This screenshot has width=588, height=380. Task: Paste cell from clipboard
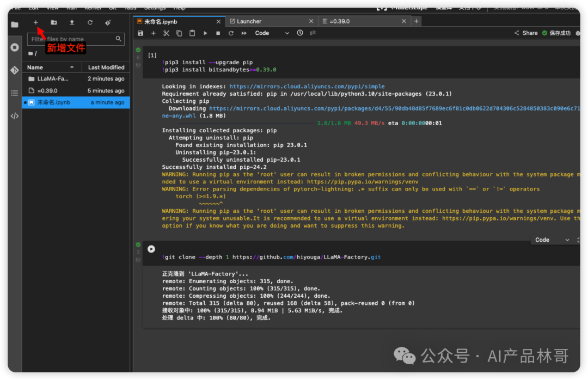click(192, 33)
